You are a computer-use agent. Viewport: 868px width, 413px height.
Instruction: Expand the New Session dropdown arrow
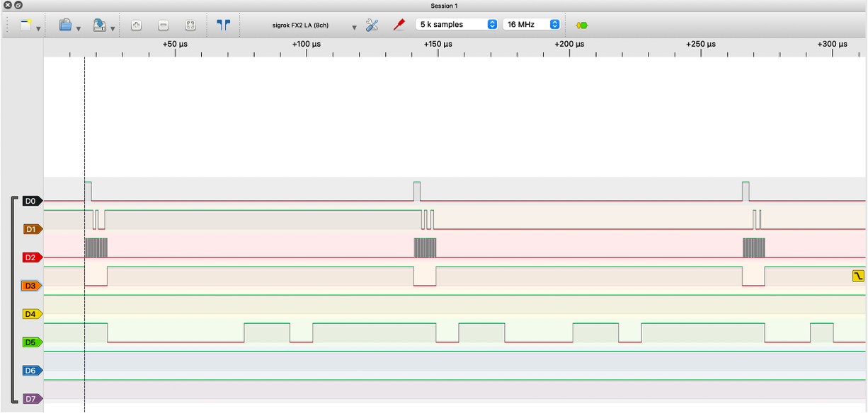38,28
